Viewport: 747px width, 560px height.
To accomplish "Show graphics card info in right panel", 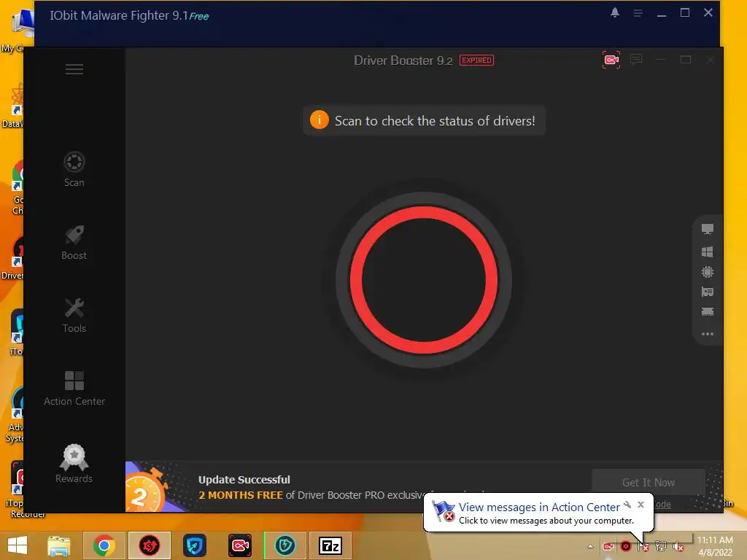I will [708, 292].
